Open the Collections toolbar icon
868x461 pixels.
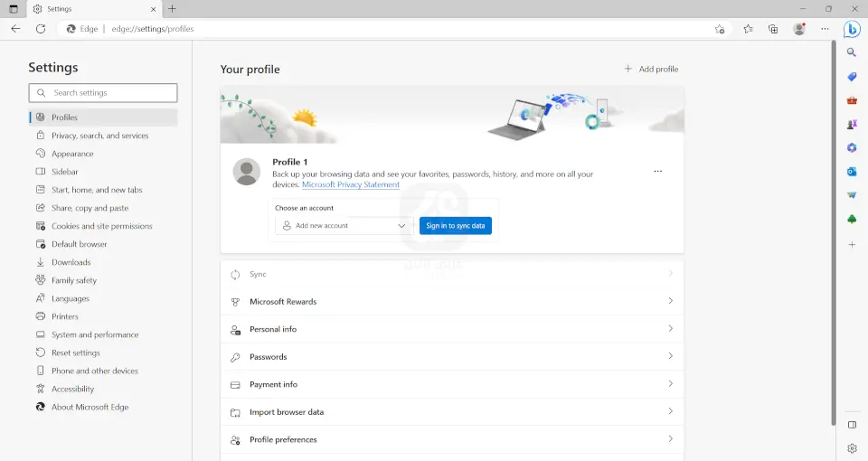click(x=773, y=29)
